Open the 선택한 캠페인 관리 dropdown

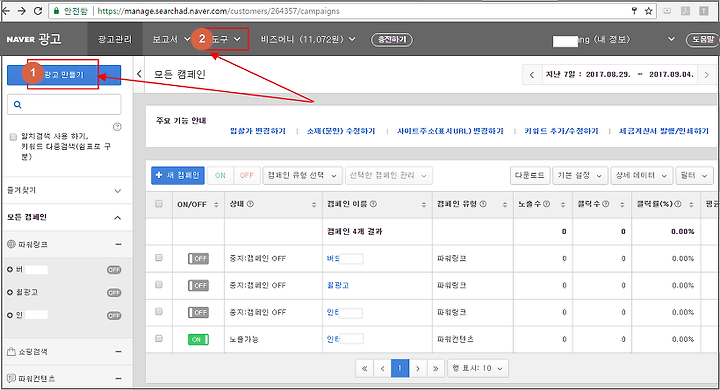click(x=388, y=175)
